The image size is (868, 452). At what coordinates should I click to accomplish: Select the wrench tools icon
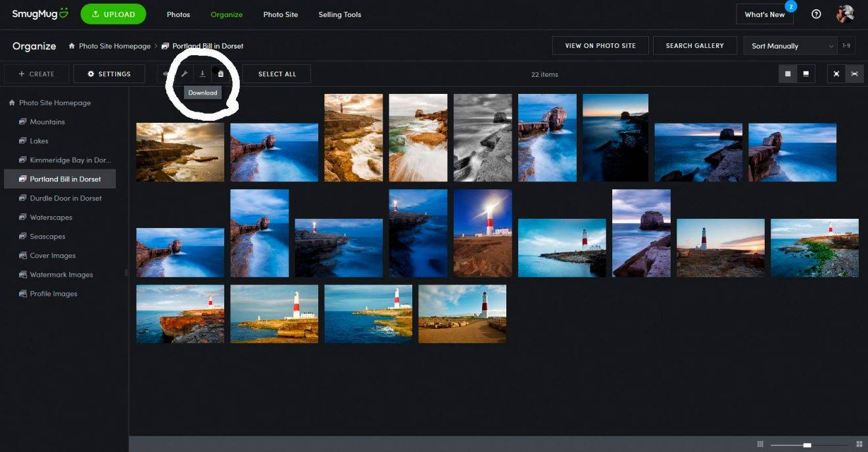(x=184, y=74)
